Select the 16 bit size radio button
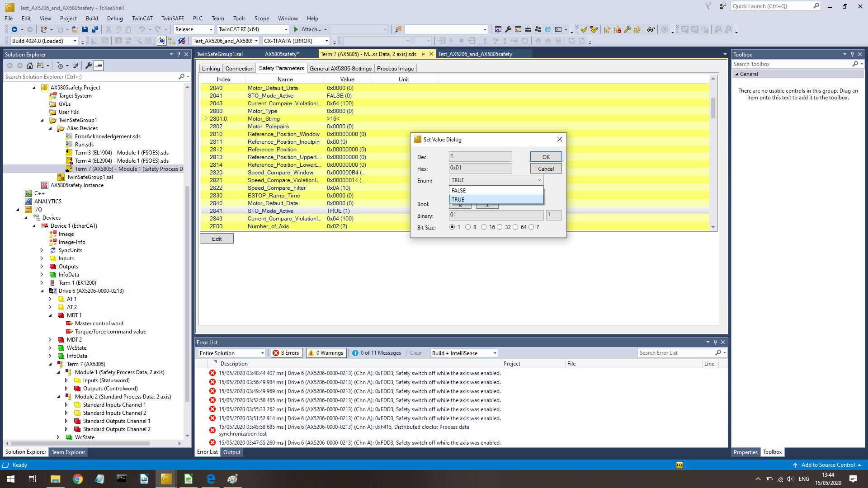Viewport: 868px width, 488px height. 484,227
